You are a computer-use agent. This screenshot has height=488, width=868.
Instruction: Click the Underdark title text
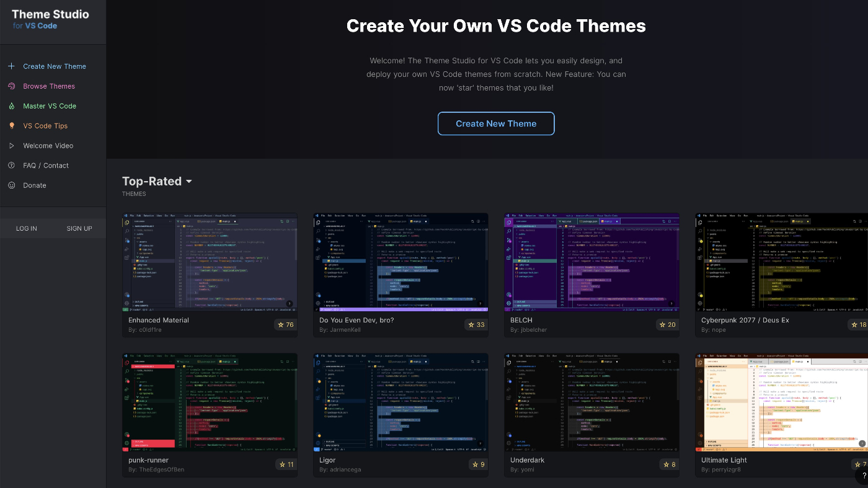coord(527,460)
